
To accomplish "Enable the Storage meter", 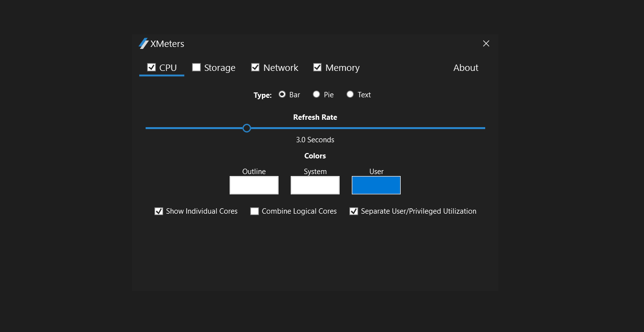I will click(x=196, y=67).
